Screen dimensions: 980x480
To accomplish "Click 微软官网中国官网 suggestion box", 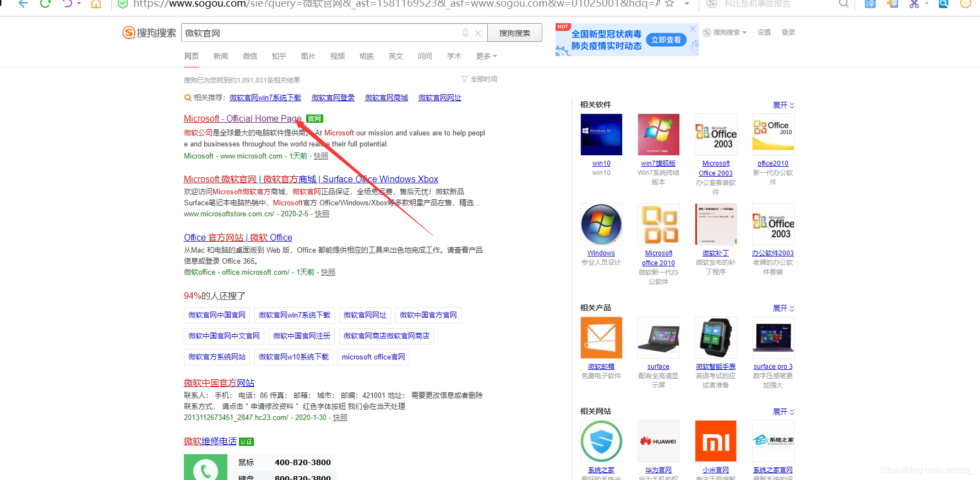I will coord(217,315).
